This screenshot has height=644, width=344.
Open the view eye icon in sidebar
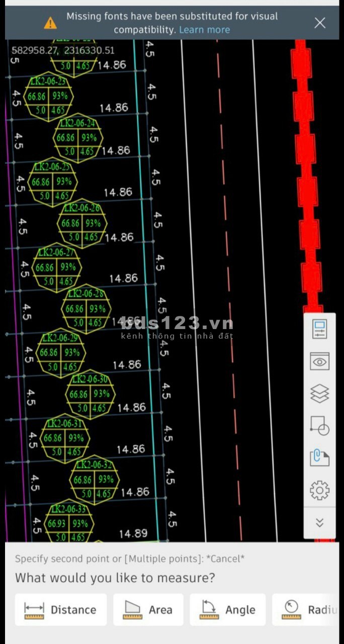click(x=320, y=361)
